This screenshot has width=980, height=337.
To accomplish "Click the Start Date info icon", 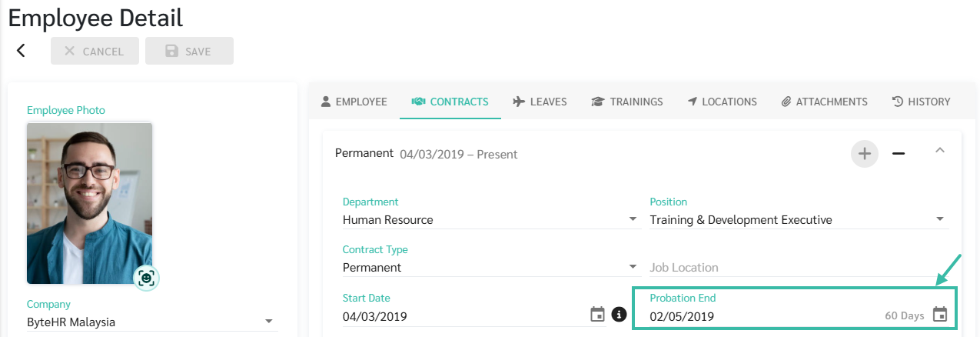I will [620, 314].
